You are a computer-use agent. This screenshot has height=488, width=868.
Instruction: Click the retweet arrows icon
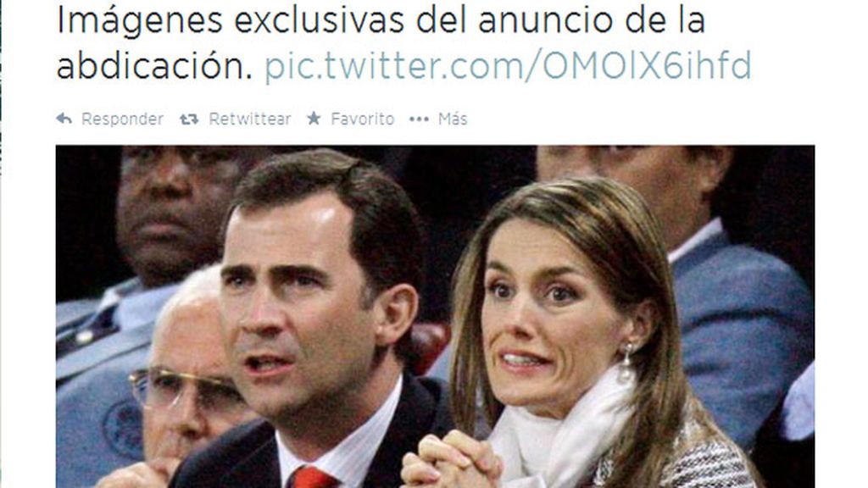click(x=189, y=119)
